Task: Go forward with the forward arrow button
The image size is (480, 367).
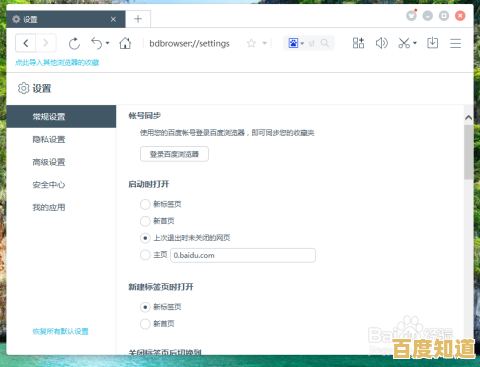Action: pyautogui.click(x=46, y=43)
